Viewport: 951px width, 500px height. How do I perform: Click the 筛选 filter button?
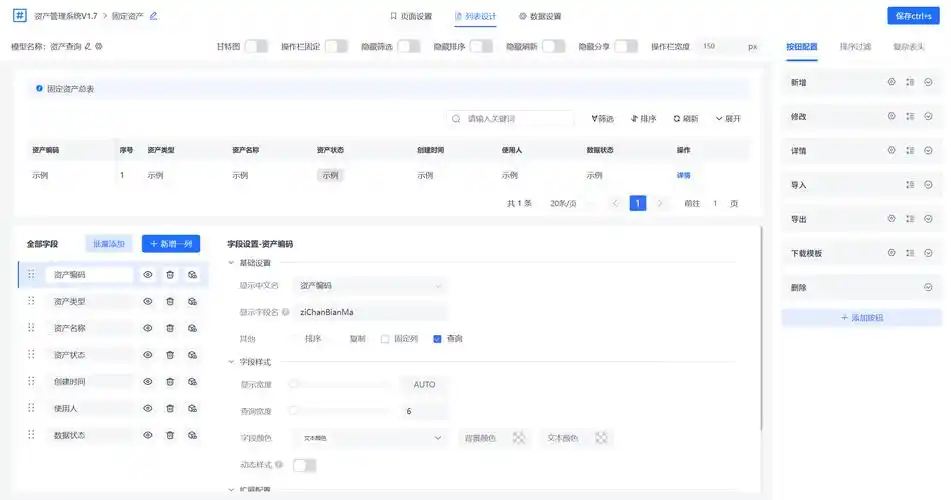tap(602, 118)
